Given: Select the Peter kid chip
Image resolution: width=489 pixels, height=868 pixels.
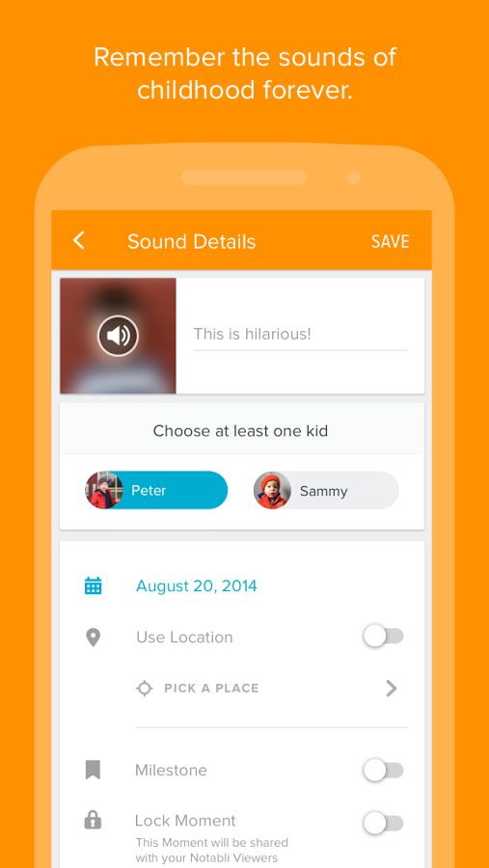Looking at the screenshot, I should tap(156, 491).
